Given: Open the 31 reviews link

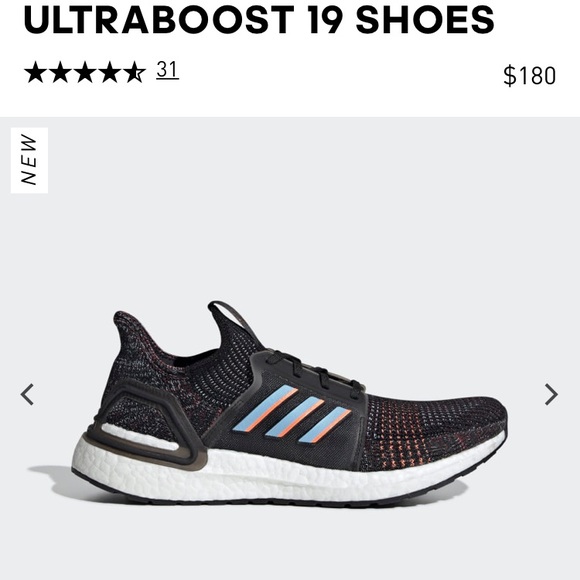Looking at the screenshot, I should coord(167,70).
